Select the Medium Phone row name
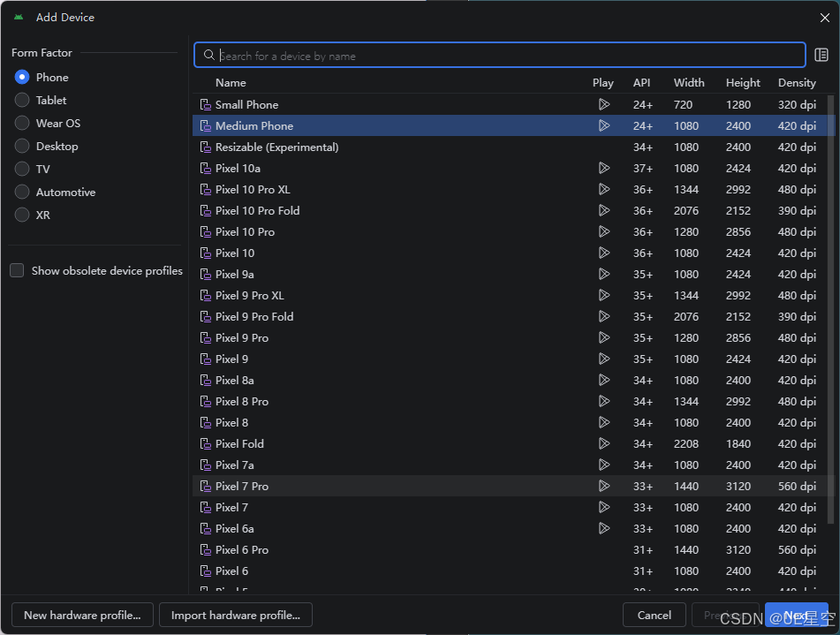Viewport: 840px width, 635px height. click(x=254, y=126)
